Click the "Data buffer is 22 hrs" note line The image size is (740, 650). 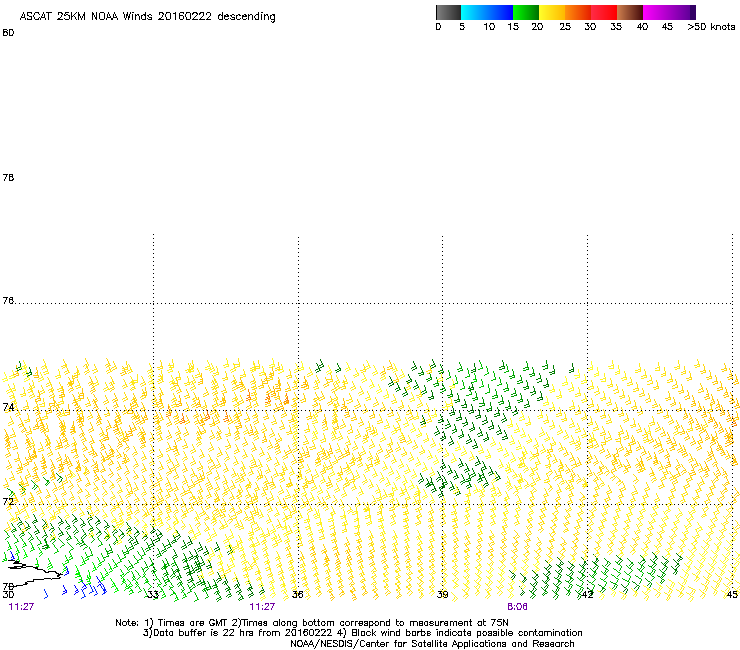coord(362,633)
